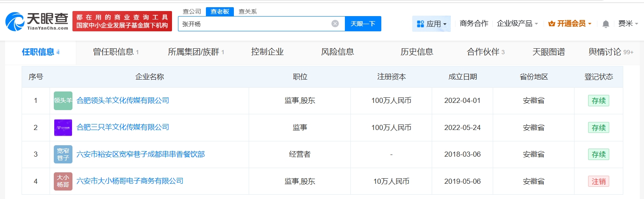644x199 pixels.
Task: Clear the search box with the X icon
Action: tap(335, 24)
